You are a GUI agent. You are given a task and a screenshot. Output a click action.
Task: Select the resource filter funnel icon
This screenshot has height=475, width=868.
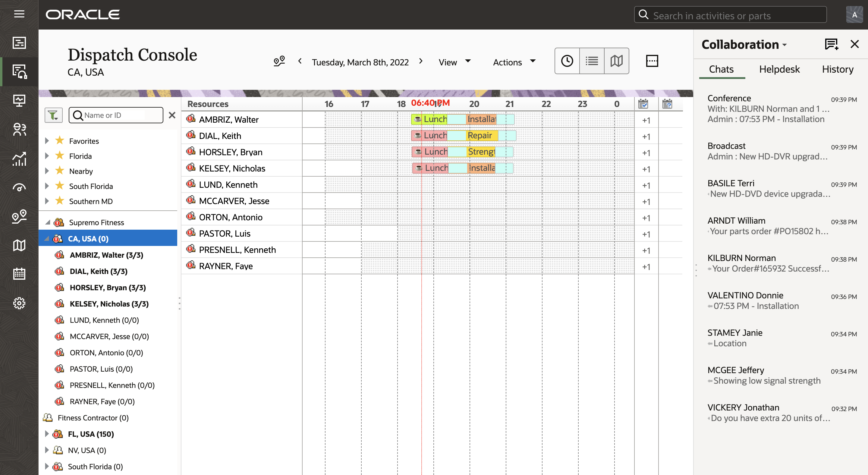tap(53, 115)
